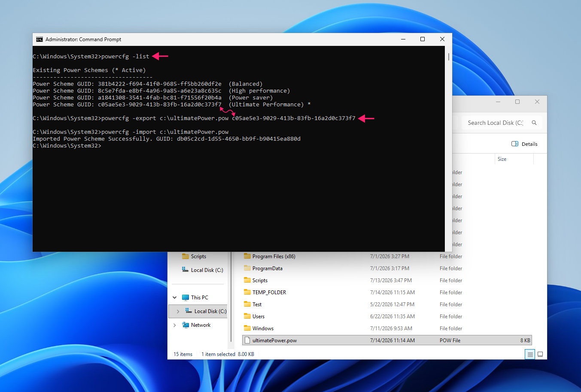The height and width of the screenshot is (392, 581).
Task: Close the File Explorer window
Action: click(537, 102)
